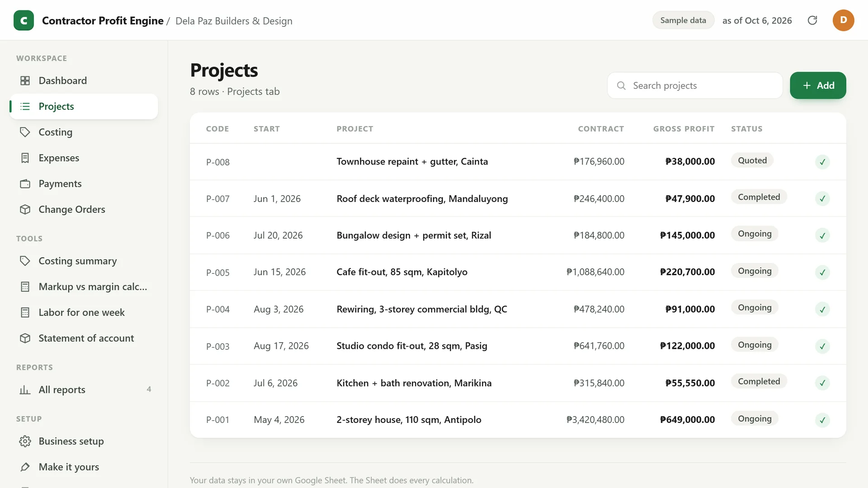Click the Payments wallet icon
The image size is (868, 488).
tap(25, 183)
